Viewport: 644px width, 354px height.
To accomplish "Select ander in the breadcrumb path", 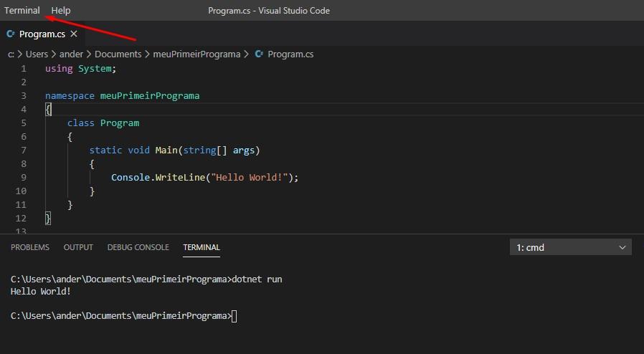I will coord(71,54).
